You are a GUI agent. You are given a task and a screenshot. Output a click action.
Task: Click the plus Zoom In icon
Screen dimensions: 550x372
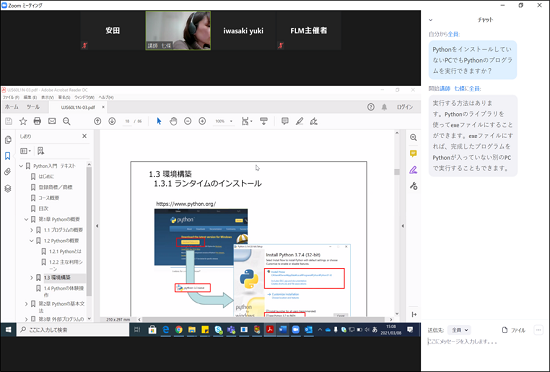coord(202,121)
